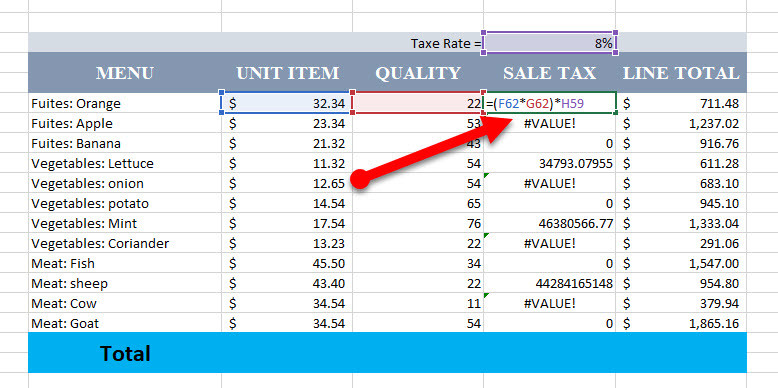This screenshot has width=778, height=388.
Task: Select sale tax value 34793.07955
Action: [550, 163]
